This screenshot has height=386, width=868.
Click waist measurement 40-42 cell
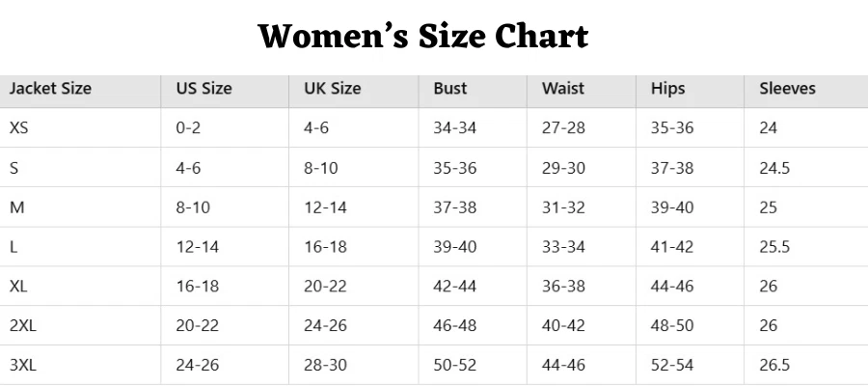[563, 326]
